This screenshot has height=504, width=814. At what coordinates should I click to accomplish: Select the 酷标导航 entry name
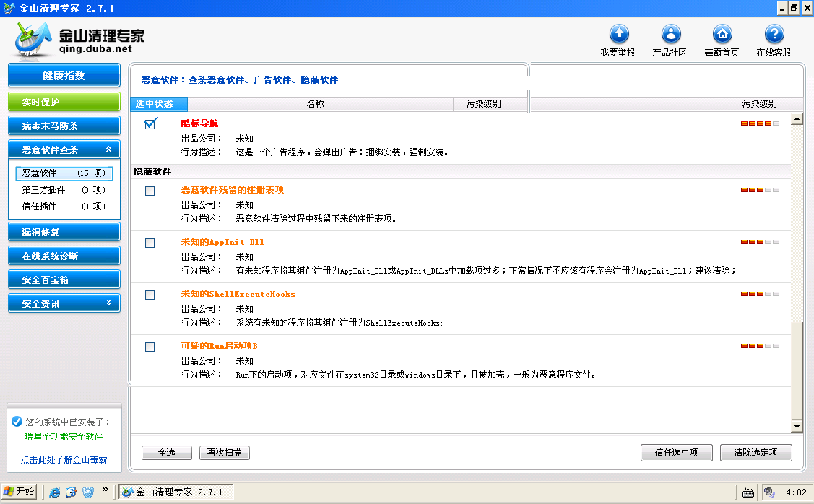point(199,123)
